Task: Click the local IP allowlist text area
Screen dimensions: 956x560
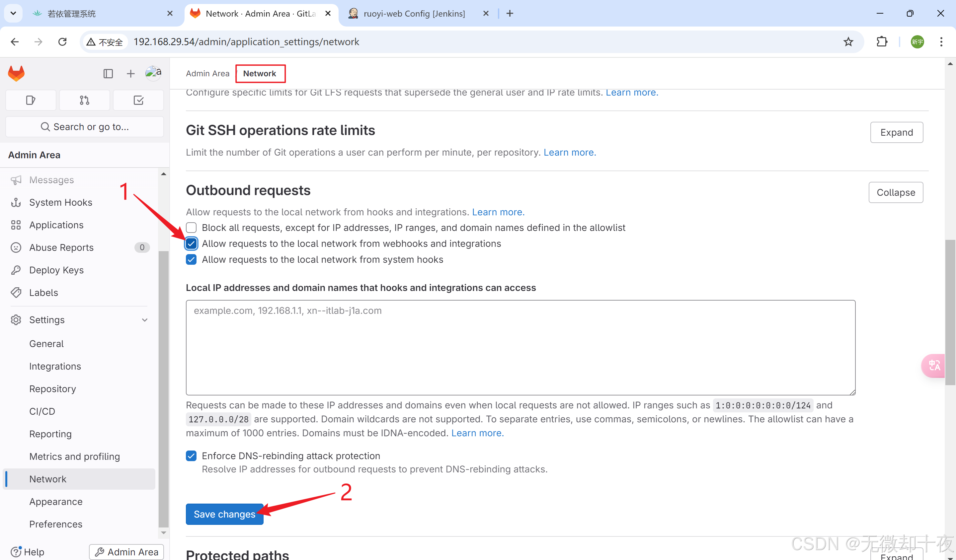Action: (520, 347)
